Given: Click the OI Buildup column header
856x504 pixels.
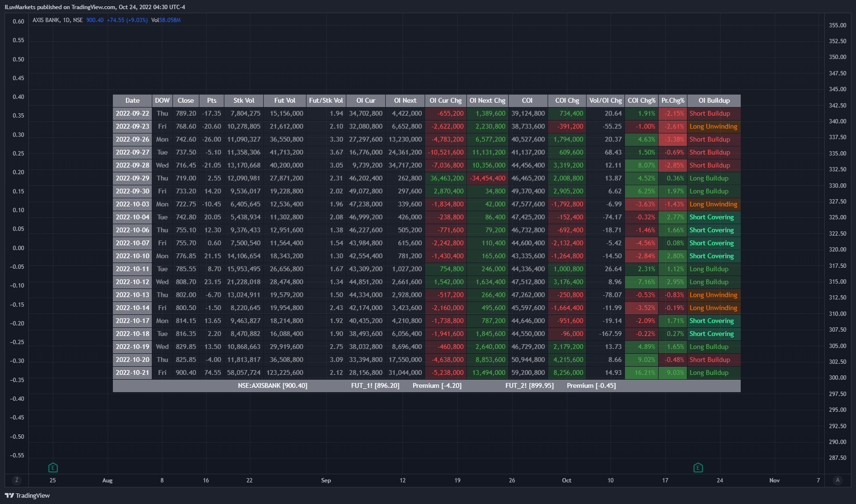Looking at the screenshot, I should [714, 101].
